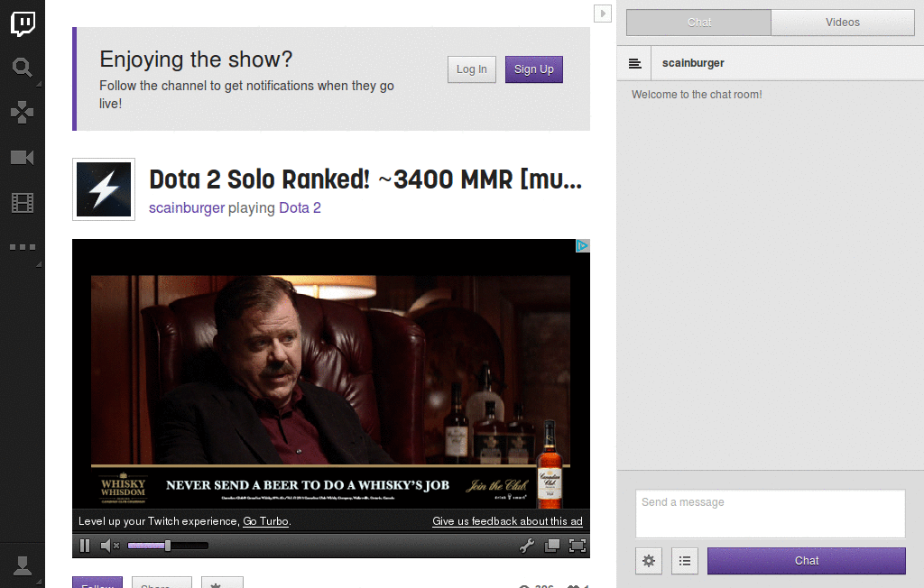The width and height of the screenshot is (924, 588).
Task: Click the purple Chat send button
Action: 806,561
